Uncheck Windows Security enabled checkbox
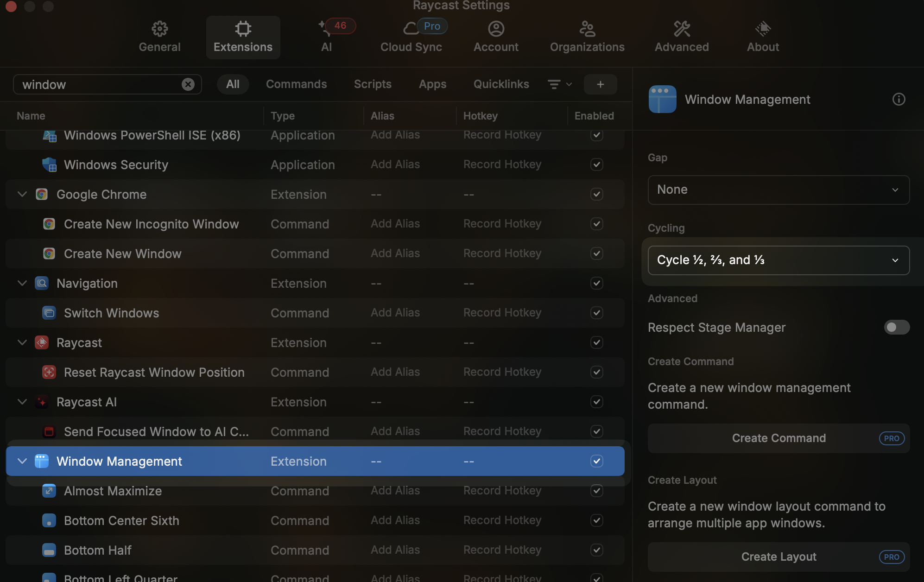The height and width of the screenshot is (582, 924). coord(596,164)
